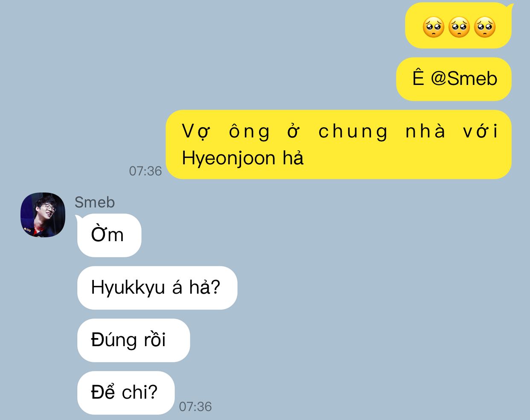Select the Để chi? message bubble

point(126,393)
